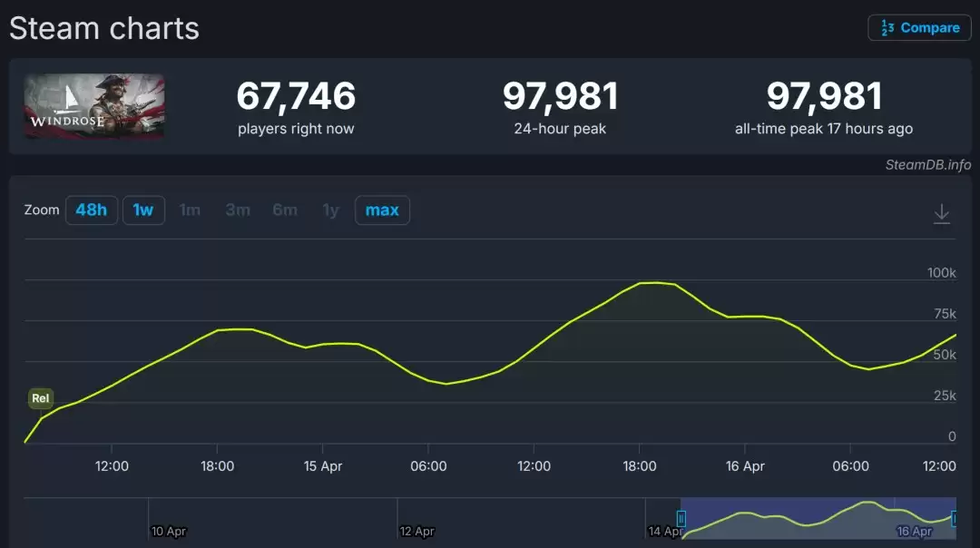Screen dimensions: 980x548
Task: Click the numbered-list Compare icon
Action: pos(887,27)
